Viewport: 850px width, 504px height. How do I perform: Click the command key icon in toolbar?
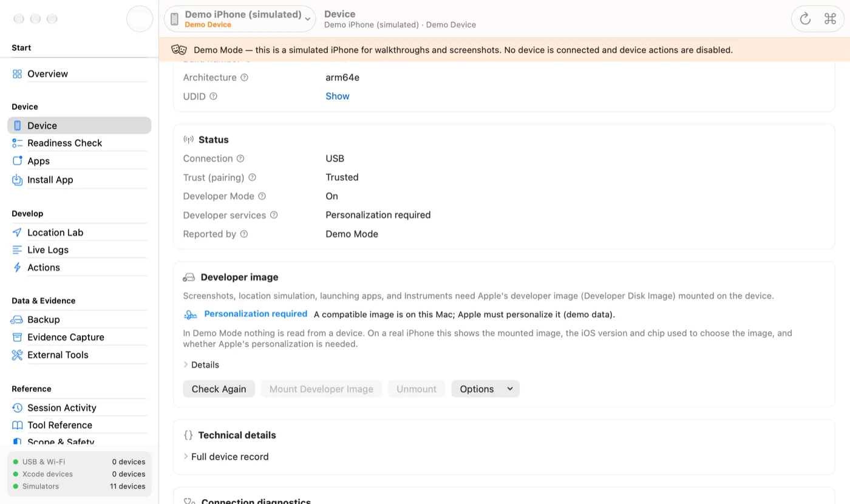coord(830,19)
